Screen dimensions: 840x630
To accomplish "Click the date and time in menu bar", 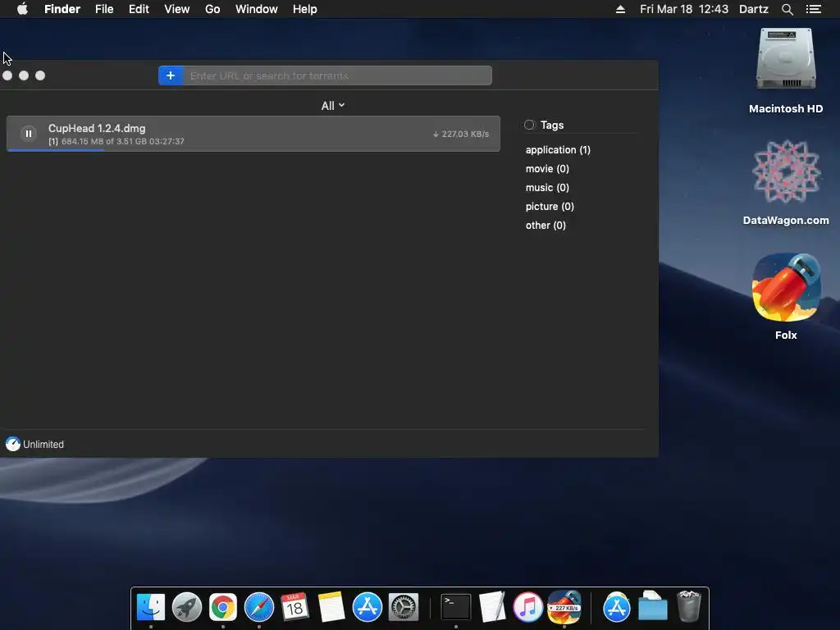I will 684,9.
